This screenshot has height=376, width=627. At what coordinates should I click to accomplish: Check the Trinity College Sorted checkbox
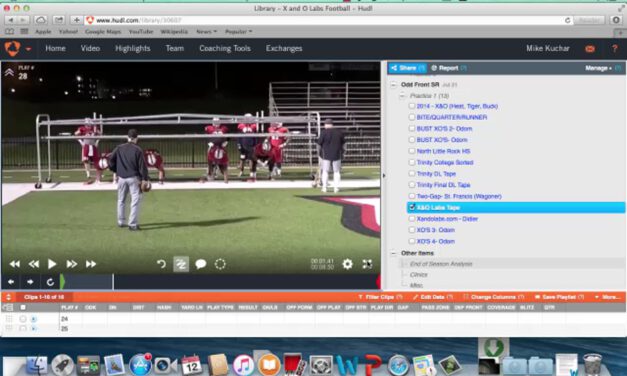pos(411,162)
